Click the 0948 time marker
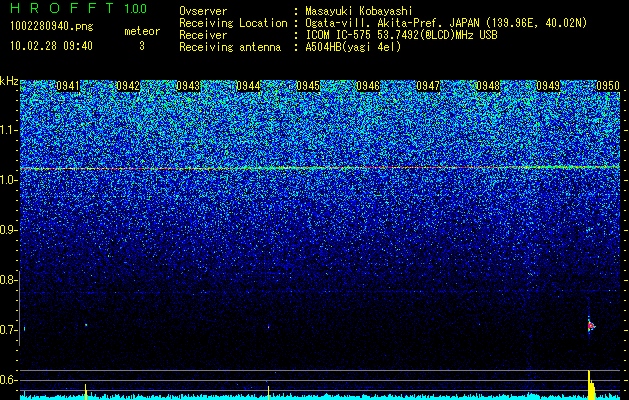This screenshot has width=629, height=400. click(x=488, y=86)
